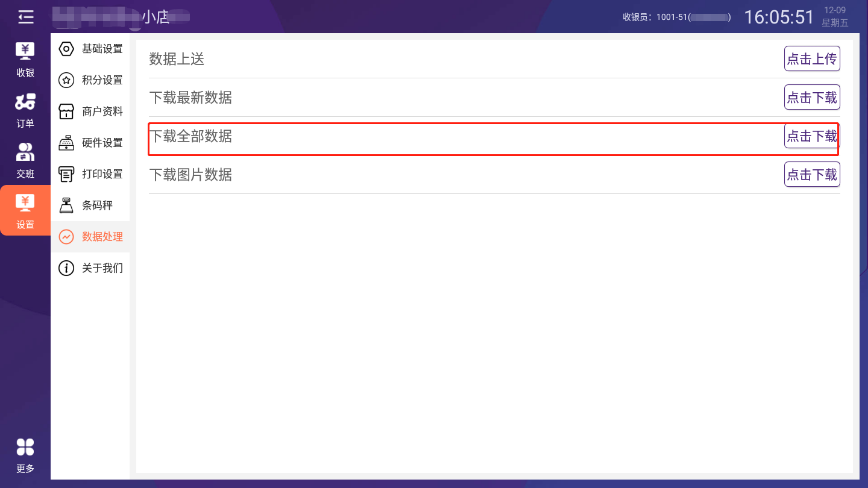The height and width of the screenshot is (488, 868).
Task: Open the 条码秤 menu label
Action: tap(98, 205)
